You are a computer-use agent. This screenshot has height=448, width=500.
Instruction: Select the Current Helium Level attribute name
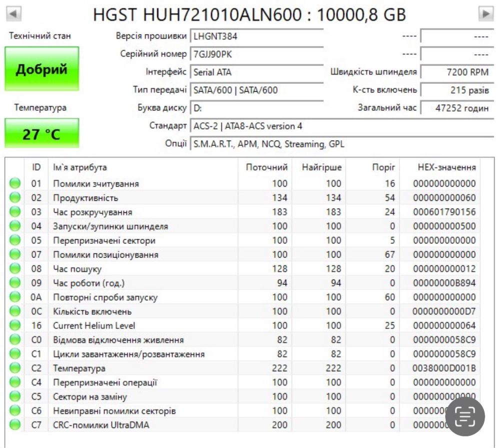click(94, 325)
